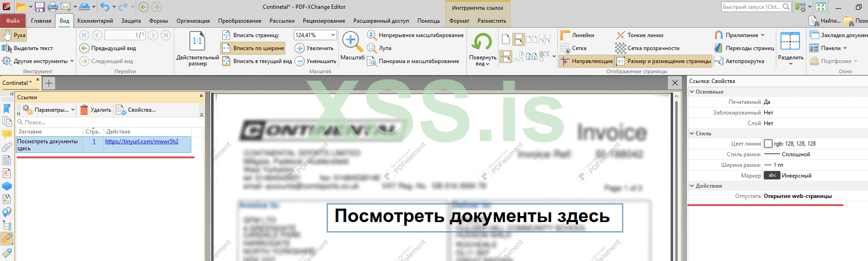Click the new tab plus button
The image size is (868, 261).
click(49, 83)
